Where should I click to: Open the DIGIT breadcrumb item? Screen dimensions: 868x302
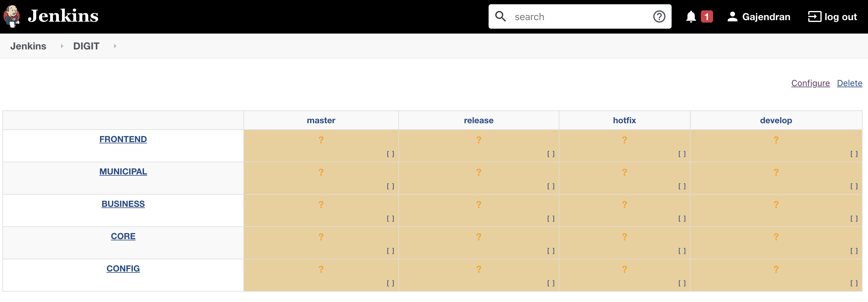(x=86, y=46)
